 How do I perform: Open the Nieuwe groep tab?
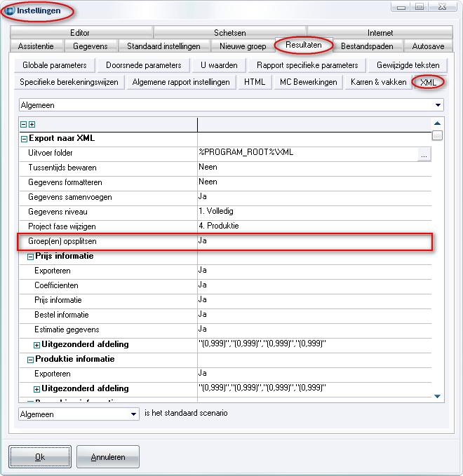coord(243,46)
